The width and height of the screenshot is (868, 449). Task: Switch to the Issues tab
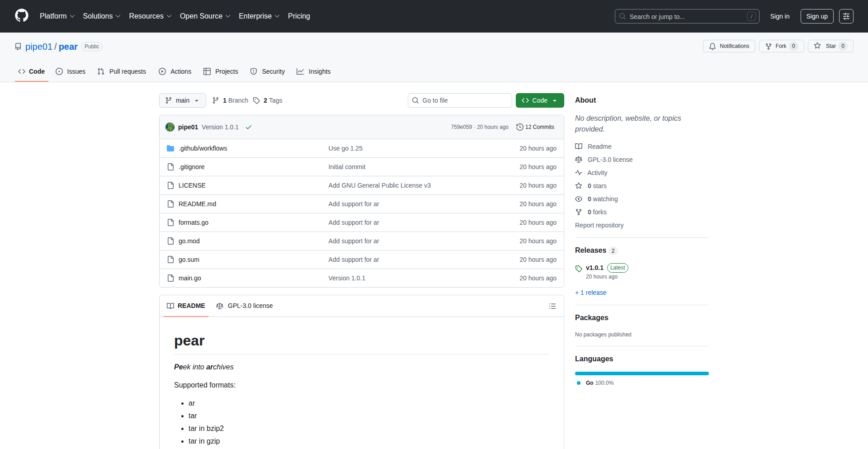click(x=71, y=71)
